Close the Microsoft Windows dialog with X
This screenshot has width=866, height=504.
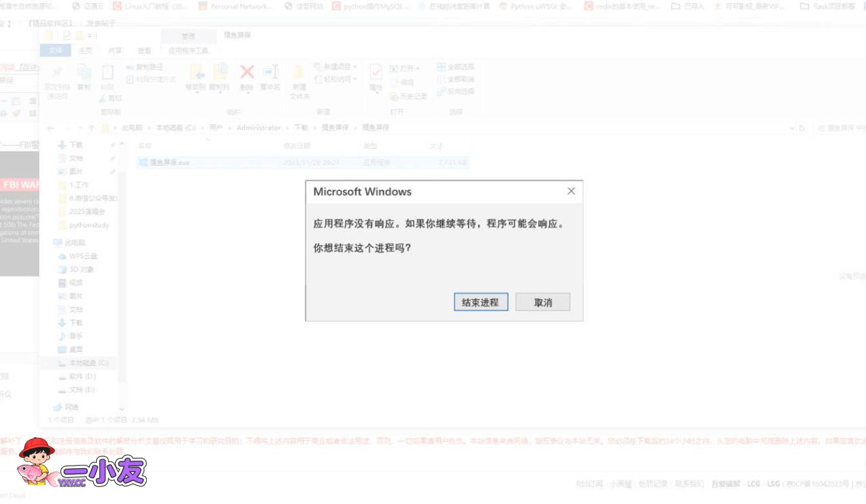pos(571,191)
